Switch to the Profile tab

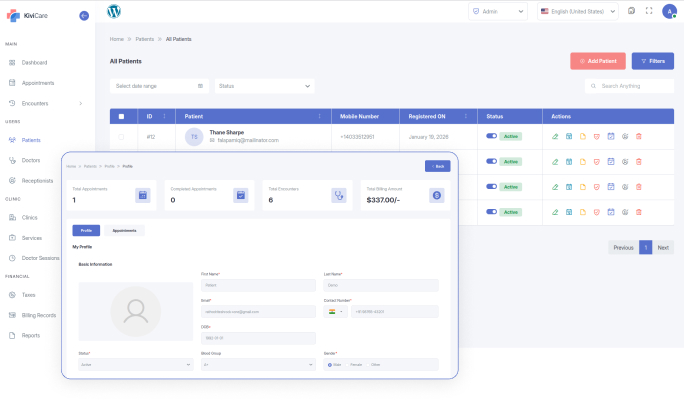point(86,230)
